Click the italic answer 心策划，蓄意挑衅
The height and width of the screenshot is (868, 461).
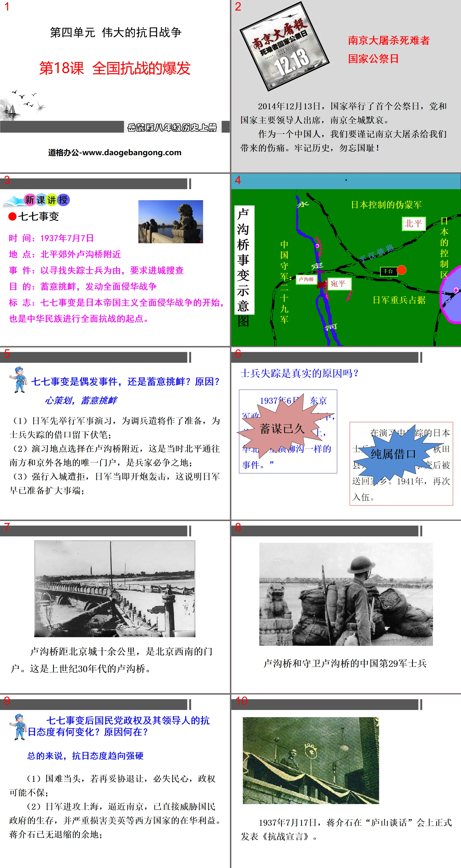81,400
